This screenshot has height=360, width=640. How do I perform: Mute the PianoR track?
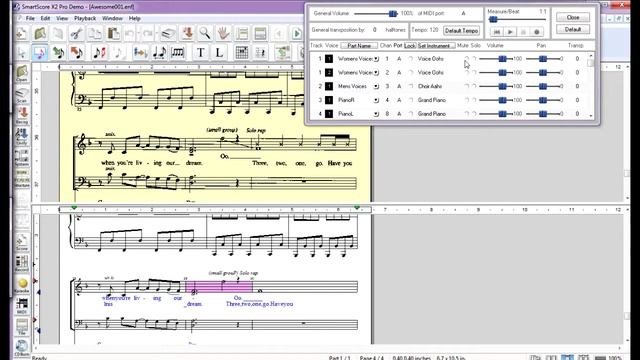pyautogui.click(x=467, y=100)
